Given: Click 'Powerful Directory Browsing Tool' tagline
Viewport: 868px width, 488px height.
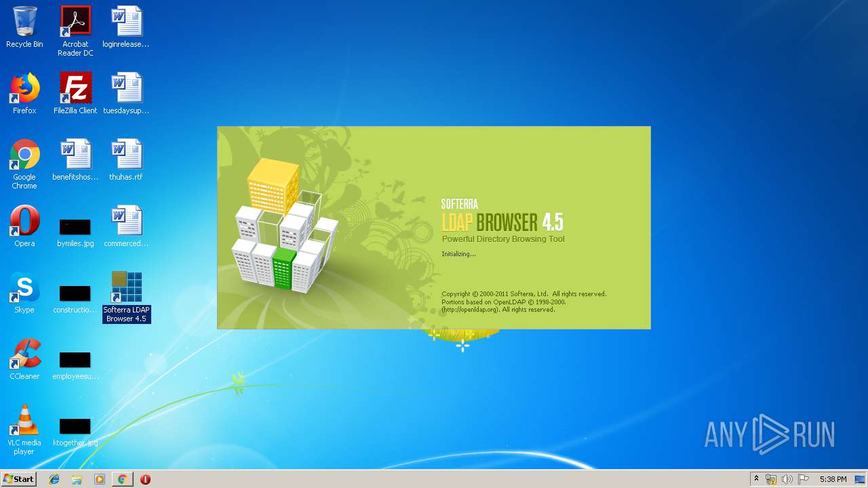Looking at the screenshot, I should tap(503, 239).
